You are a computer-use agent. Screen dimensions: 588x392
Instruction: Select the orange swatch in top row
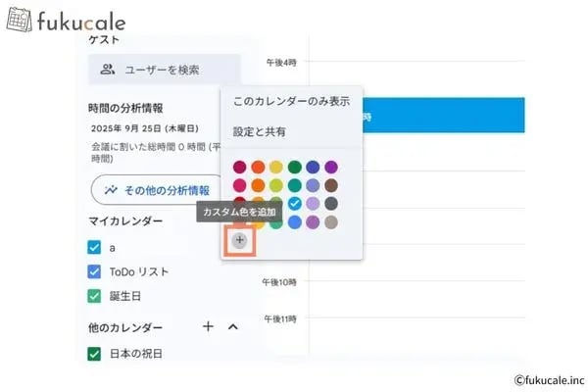258,167
